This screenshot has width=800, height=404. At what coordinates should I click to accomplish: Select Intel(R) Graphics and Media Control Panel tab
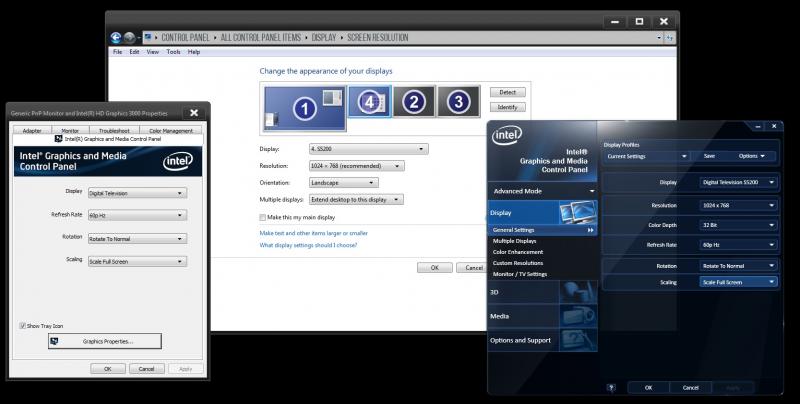[x=108, y=139]
